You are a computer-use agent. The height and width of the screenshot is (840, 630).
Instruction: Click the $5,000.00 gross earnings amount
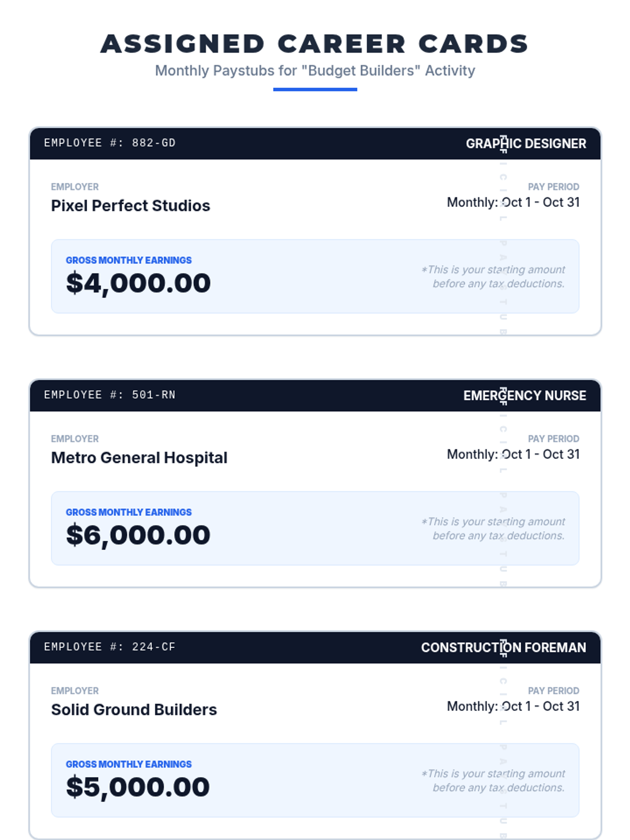click(x=138, y=787)
